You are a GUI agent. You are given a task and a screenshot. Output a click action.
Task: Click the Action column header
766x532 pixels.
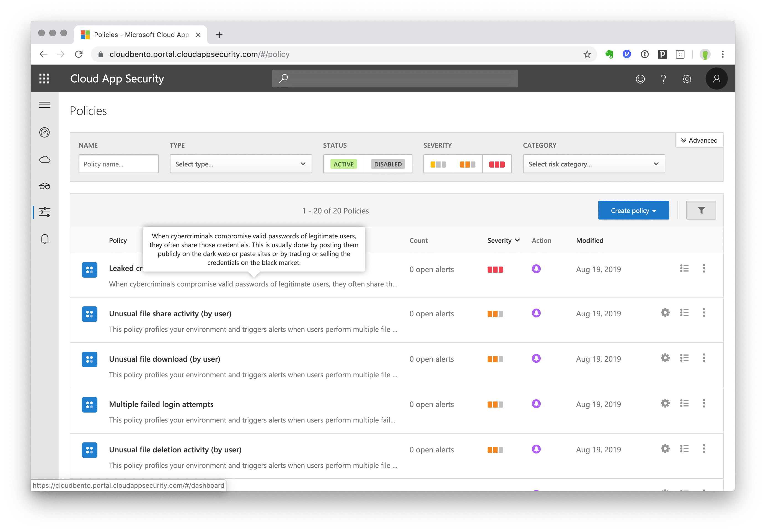(541, 240)
